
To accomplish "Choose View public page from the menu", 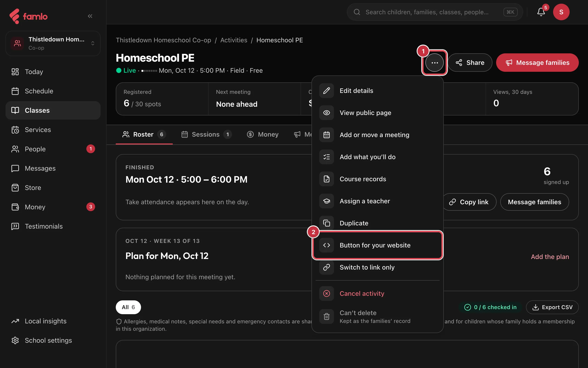I will tap(378, 113).
